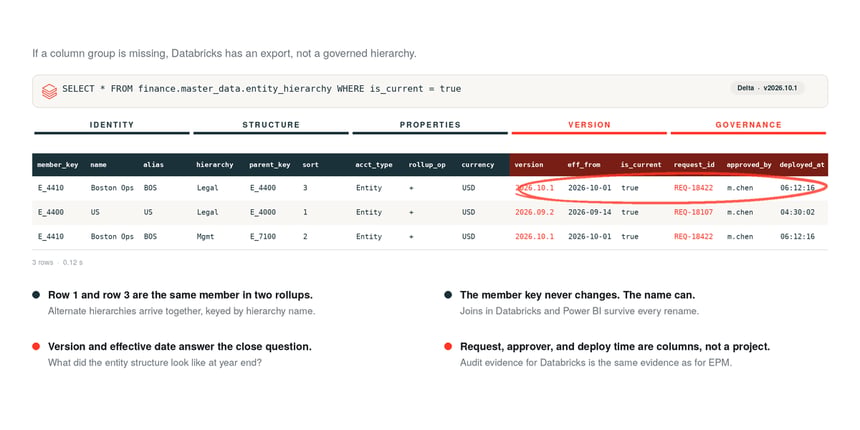Click the rollup_op column header
The image size is (860, 430).
(x=427, y=165)
